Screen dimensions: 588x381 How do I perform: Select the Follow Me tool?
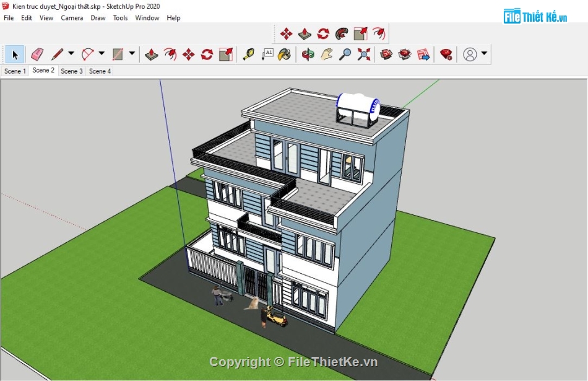click(342, 34)
